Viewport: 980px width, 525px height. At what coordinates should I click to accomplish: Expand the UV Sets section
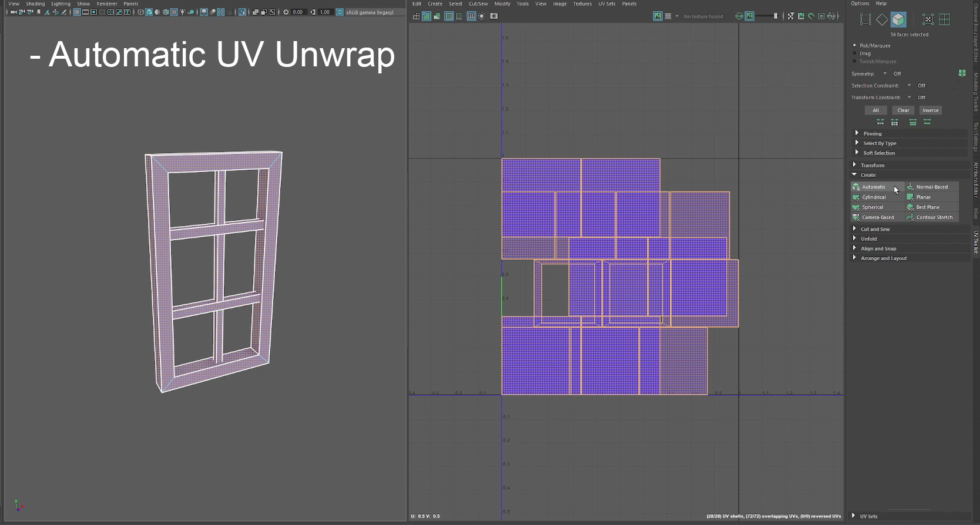[909, 516]
